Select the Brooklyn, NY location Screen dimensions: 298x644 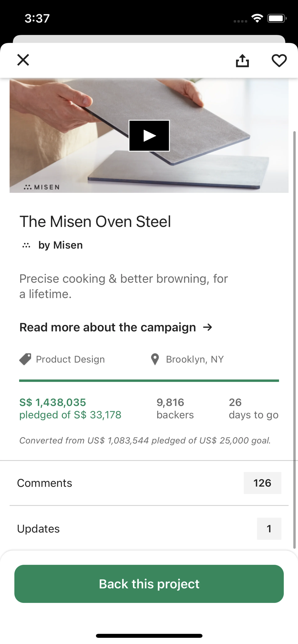[195, 360]
